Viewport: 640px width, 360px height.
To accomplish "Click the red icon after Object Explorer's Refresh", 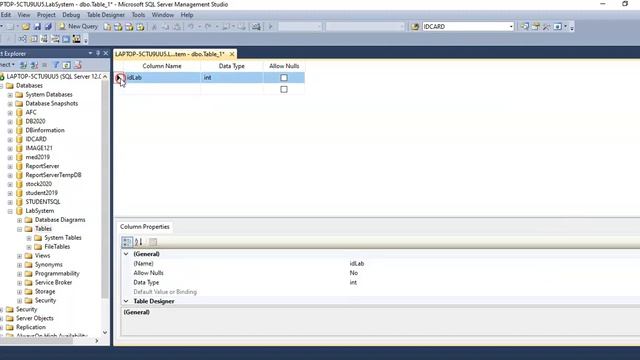I will pyautogui.click(x=78, y=65).
